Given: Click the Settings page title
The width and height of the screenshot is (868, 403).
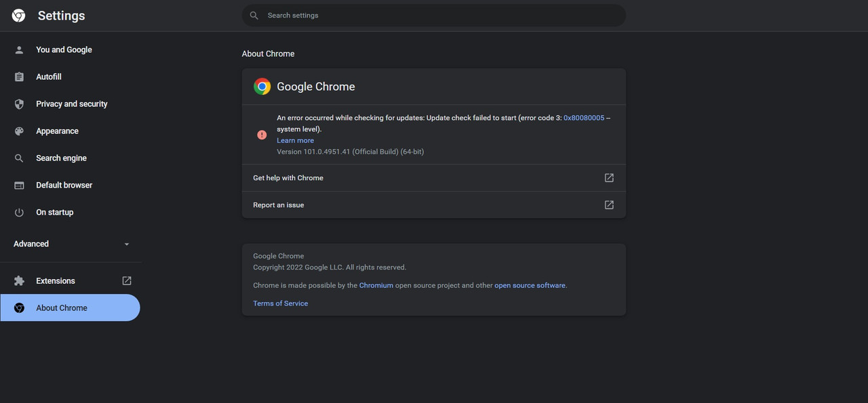Looking at the screenshot, I should [61, 16].
